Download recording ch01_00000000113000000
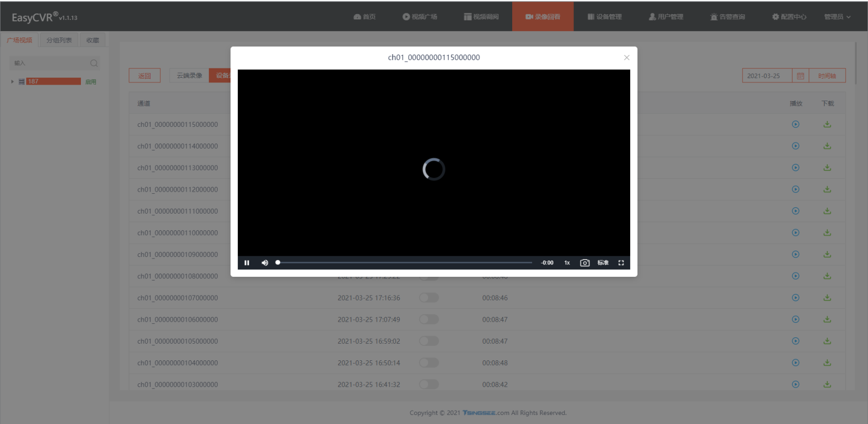Screen dimensions: 868x424 point(827,168)
